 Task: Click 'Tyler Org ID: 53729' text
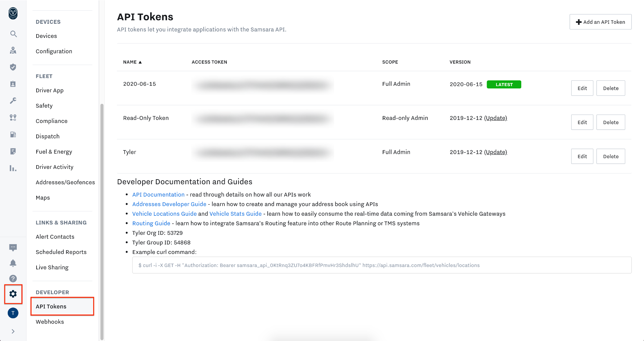157,233
